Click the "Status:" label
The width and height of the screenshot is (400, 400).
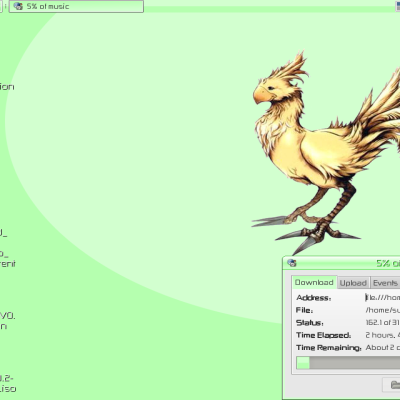(x=309, y=323)
